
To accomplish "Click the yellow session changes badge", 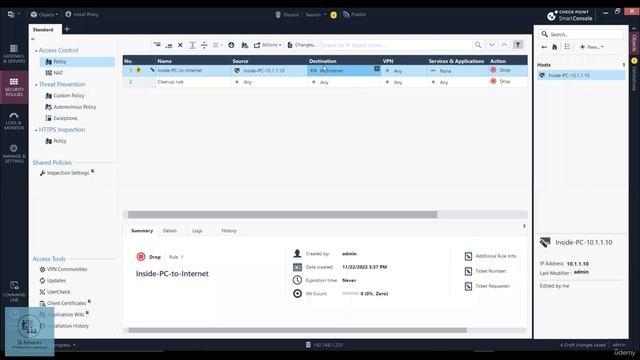I will coord(333,15).
